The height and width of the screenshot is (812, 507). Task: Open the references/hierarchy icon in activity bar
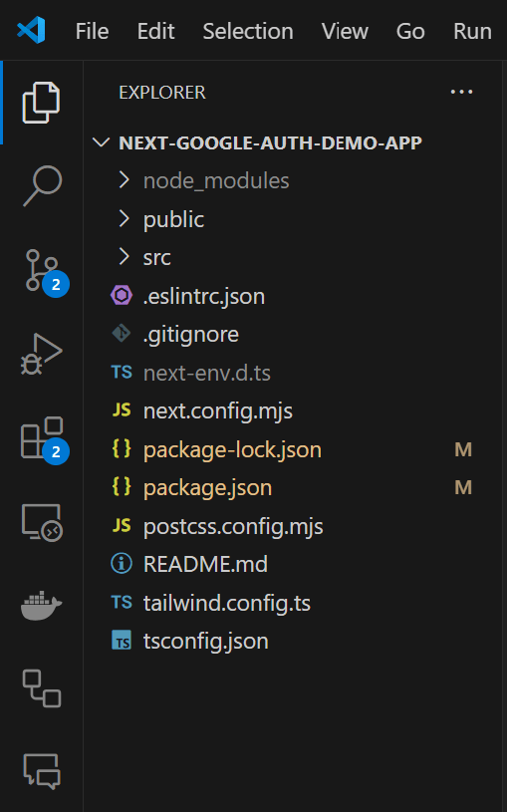click(42, 688)
